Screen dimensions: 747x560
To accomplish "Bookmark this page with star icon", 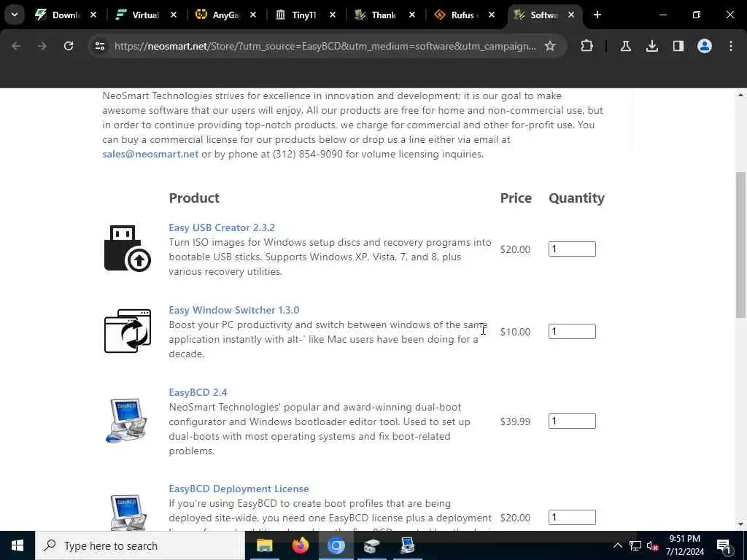I will tap(550, 46).
